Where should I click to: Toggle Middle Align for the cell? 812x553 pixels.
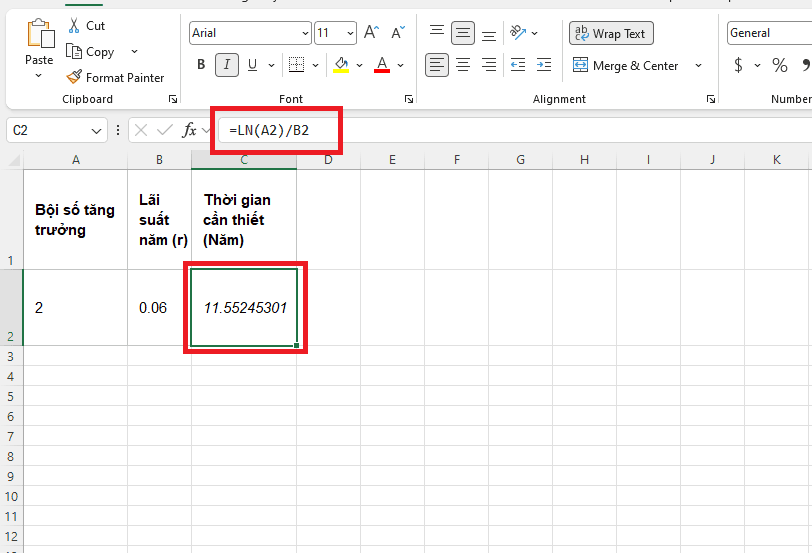coord(463,33)
